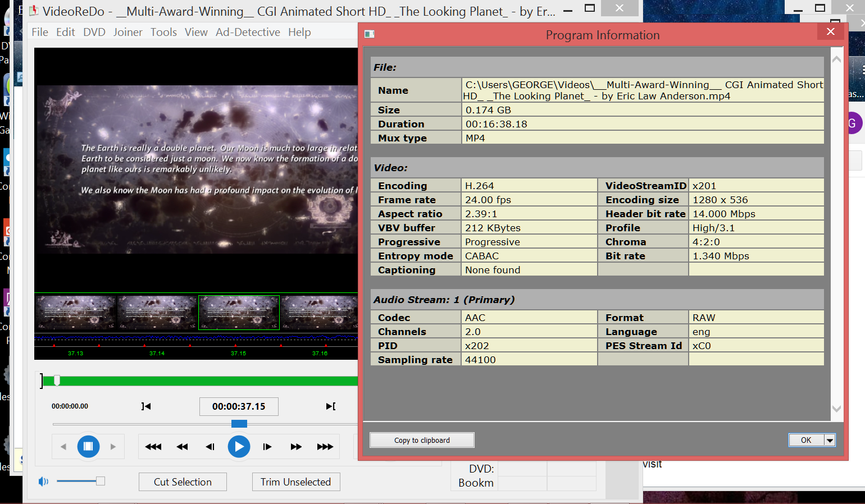Adjust the volume slider handle

[x=100, y=481]
